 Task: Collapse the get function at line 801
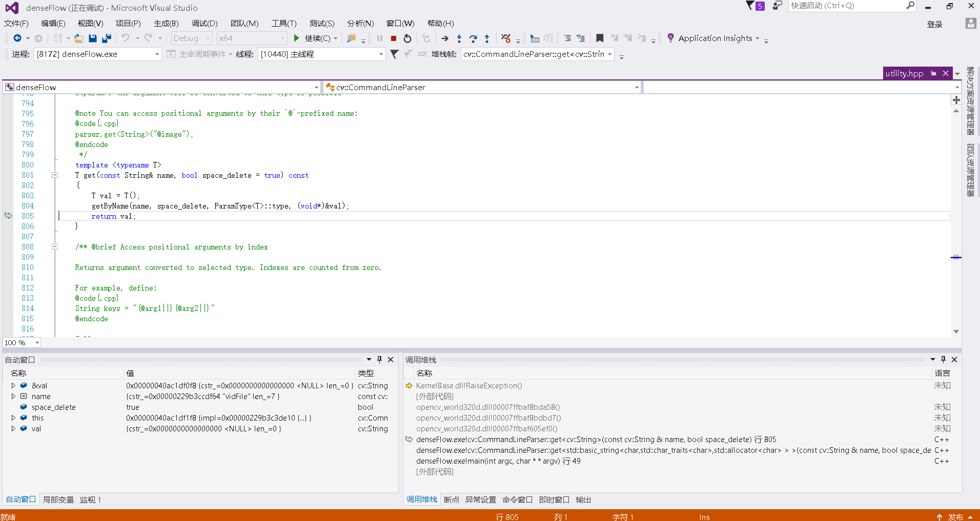(x=55, y=175)
